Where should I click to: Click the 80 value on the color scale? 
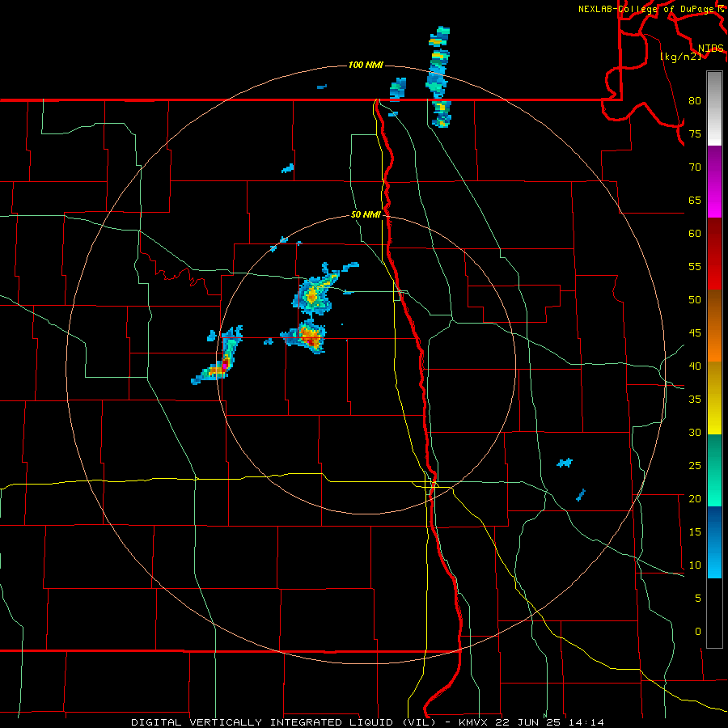click(x=695, y=101)
